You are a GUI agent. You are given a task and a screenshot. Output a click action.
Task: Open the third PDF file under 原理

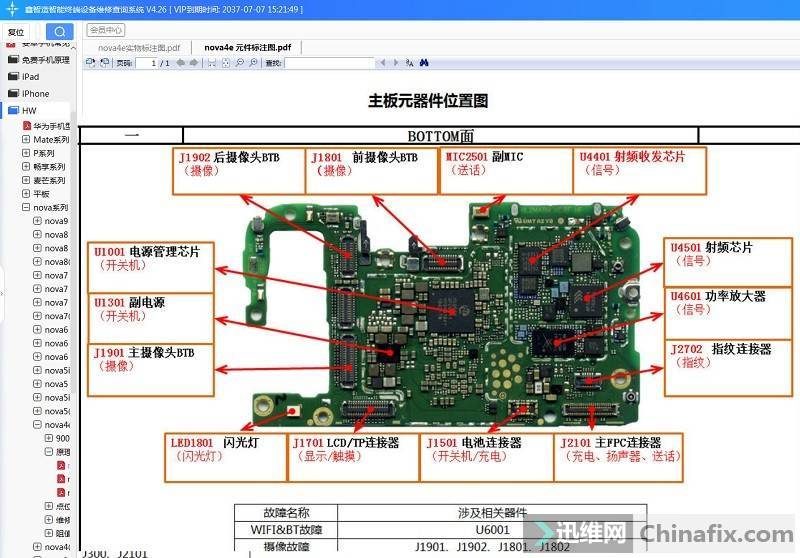coord(63,493)
